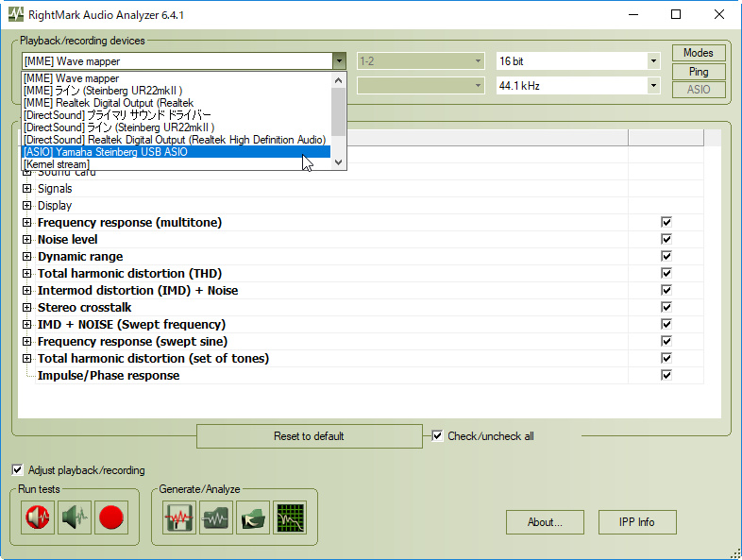Expand Total harmonic distortion (set of tones) node
The image size is (742, 560).
[27, 359]
